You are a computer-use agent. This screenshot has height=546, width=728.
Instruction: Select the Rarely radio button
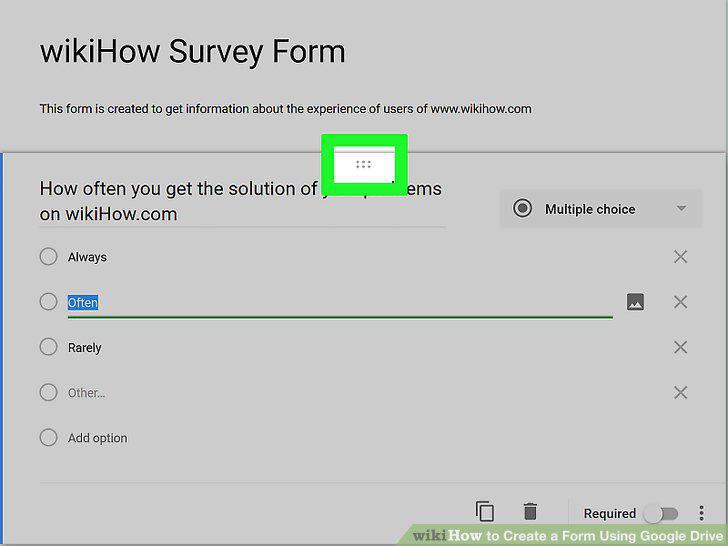click(x=48, y=347)
